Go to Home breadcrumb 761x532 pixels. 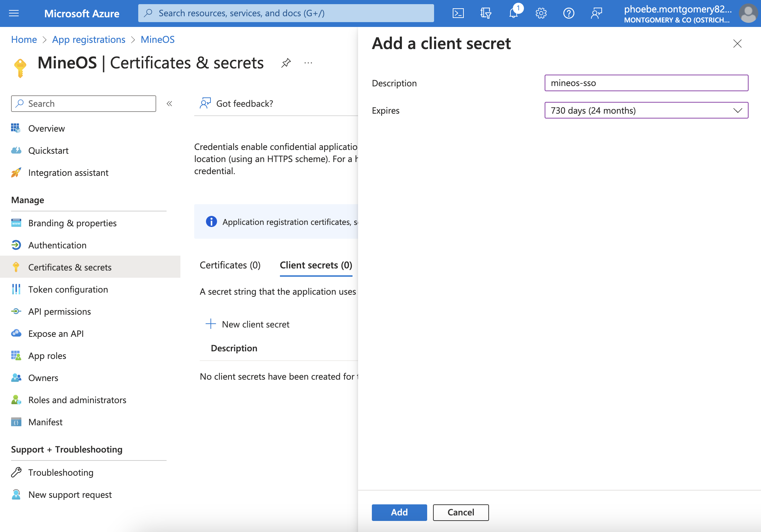(24, 39)
